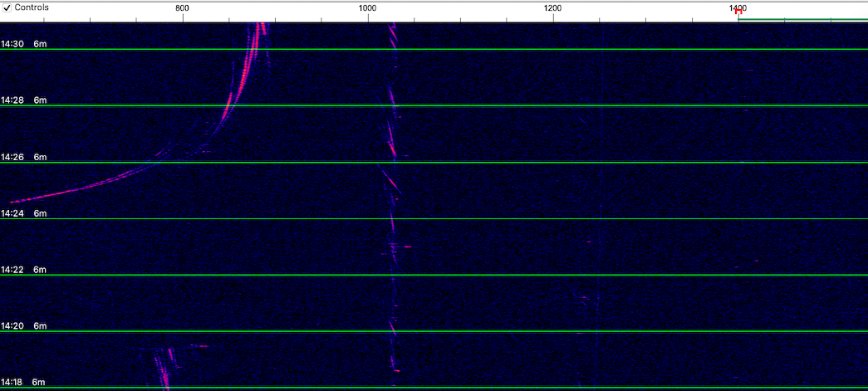Click the 1400 Hz frequency scale label
This screenshot has height=391, width=868.
pyautogui.click(x=738, y=7)
